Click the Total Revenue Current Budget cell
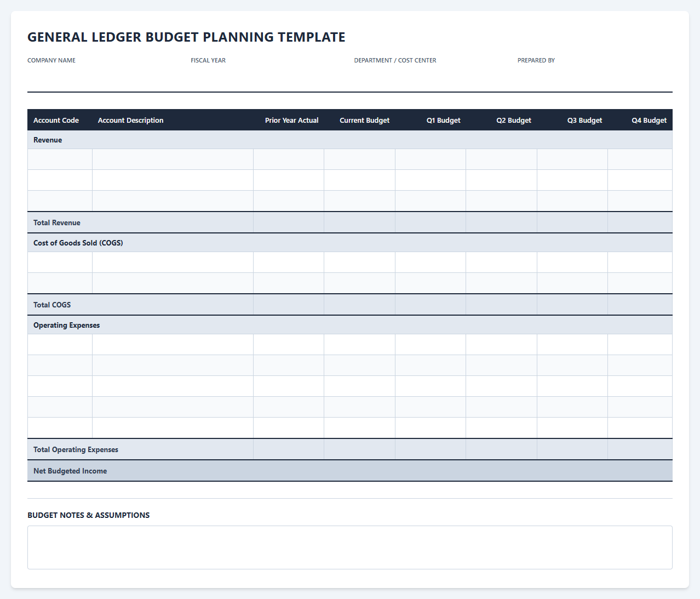Screen dimensions: 700x599 (360, 223)
